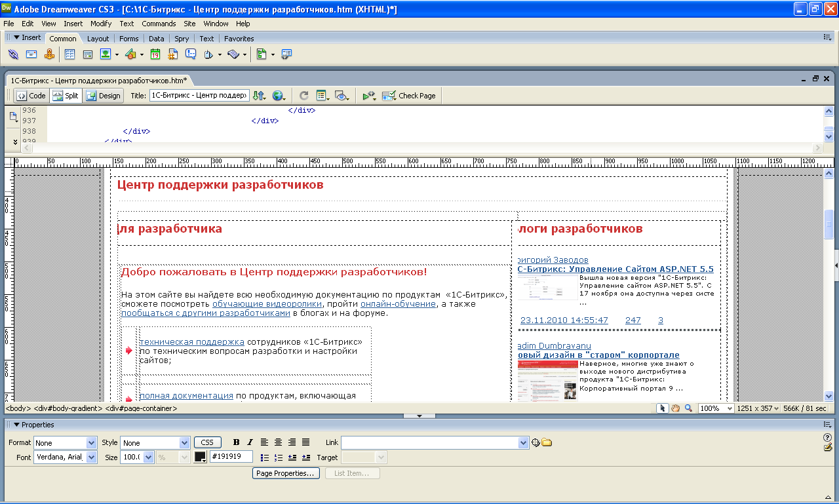This screenshot has width=839, height=504.
Task: Open File Management menu icon
Action: 260,96
